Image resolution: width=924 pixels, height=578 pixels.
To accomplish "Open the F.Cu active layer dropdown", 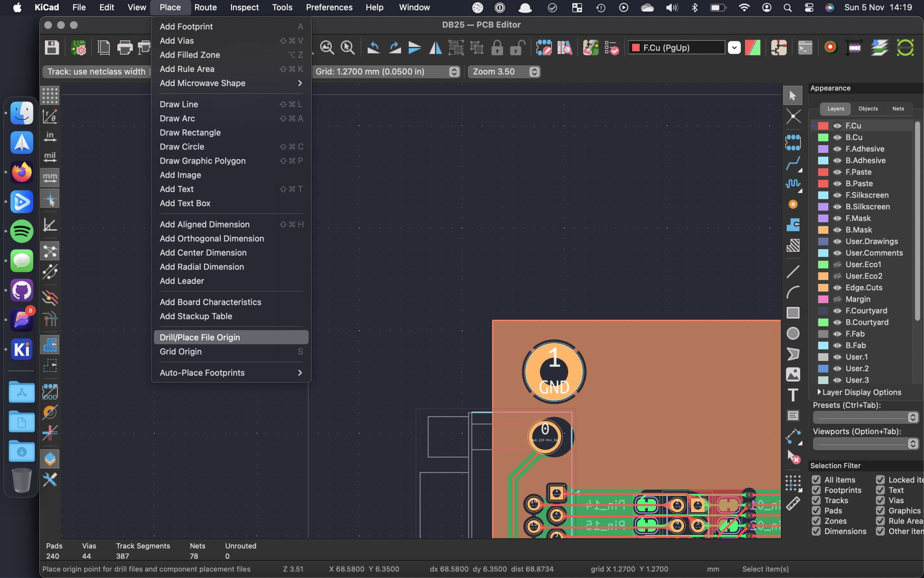I will [x=734, y=48].
